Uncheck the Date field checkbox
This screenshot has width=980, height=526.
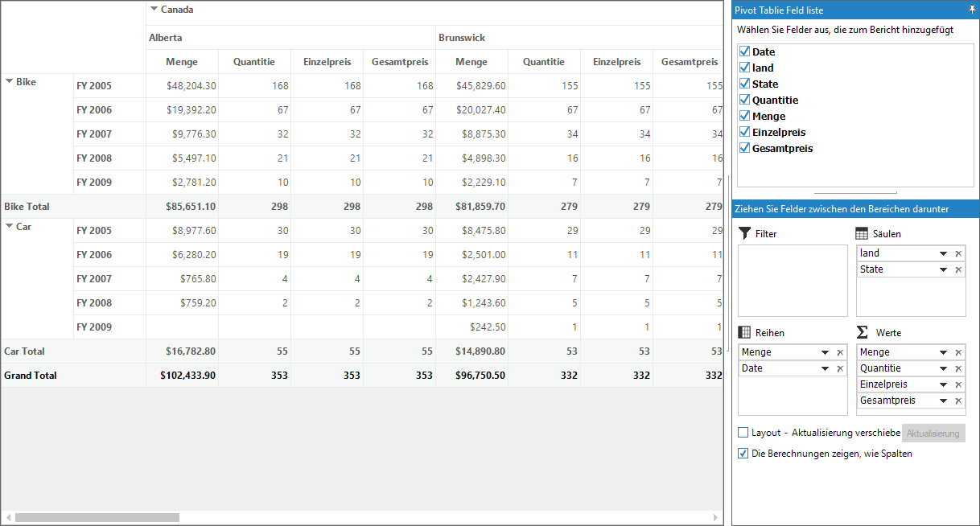pyautogui.click(x=744, y=51)
